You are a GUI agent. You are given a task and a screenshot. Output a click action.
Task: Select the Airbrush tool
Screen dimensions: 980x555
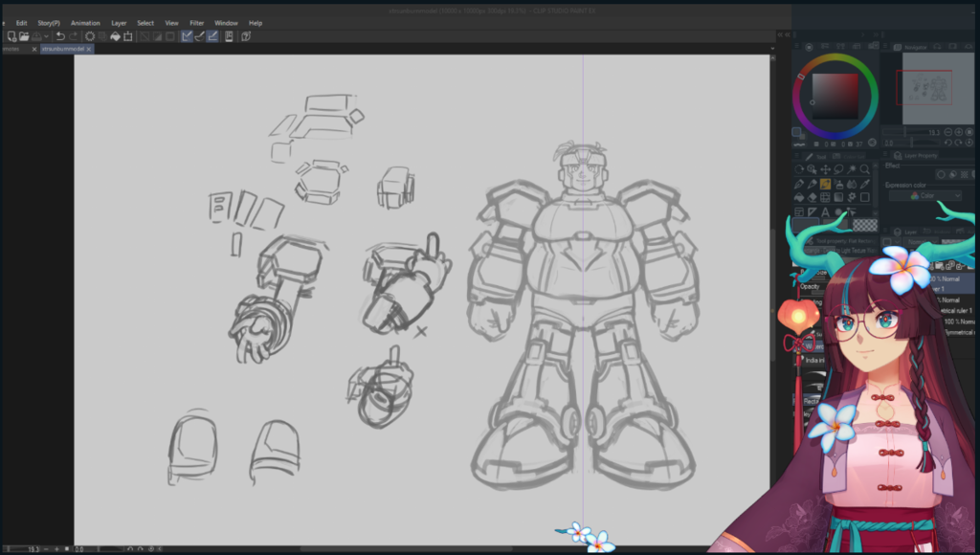pos(838,184)
